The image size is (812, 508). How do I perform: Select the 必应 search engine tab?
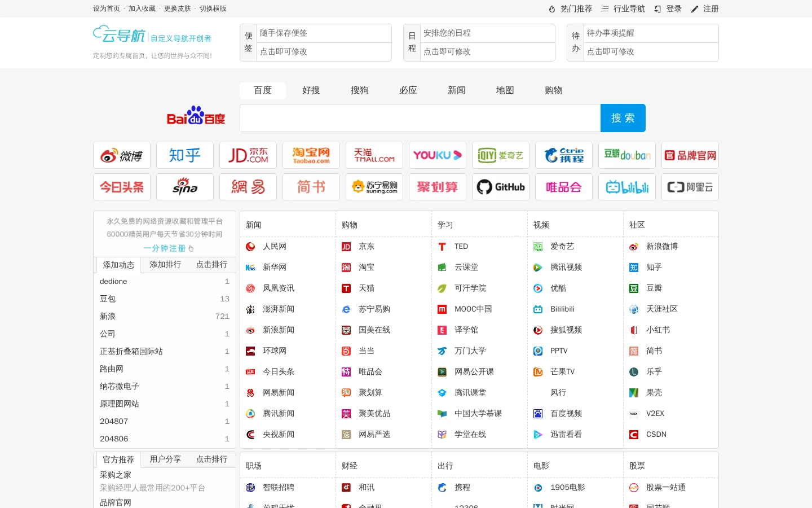coord(408,90)
